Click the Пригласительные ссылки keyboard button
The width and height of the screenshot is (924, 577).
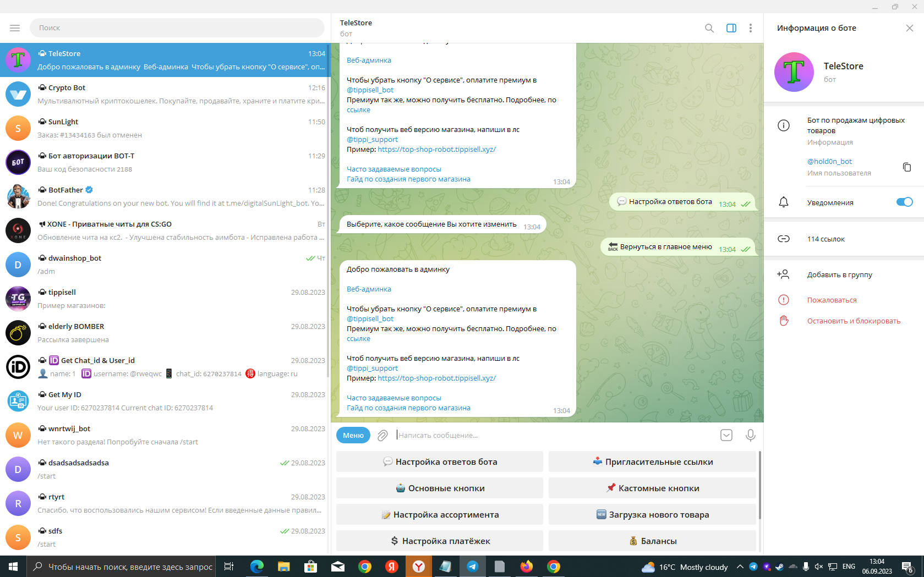point(652,461)
